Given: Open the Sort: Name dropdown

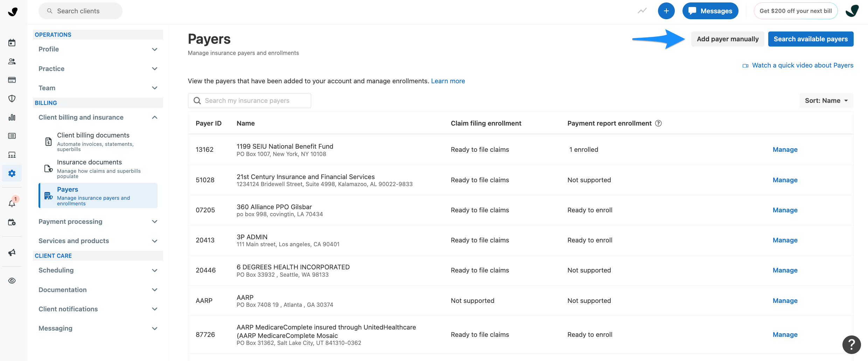Looking at the screenshot, I should tap(826, 101).
